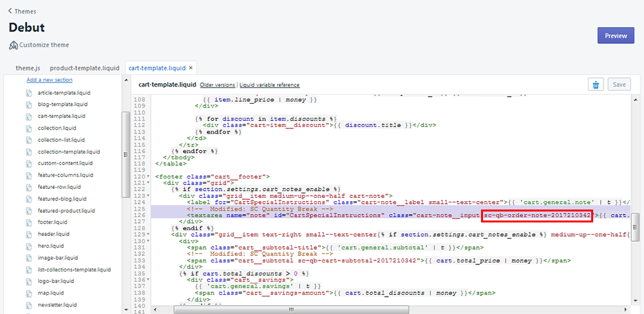Click the file icon beside collection.liquid
Image resolution: width=644 pixels, height=314 pixels.
coord(29,128)
